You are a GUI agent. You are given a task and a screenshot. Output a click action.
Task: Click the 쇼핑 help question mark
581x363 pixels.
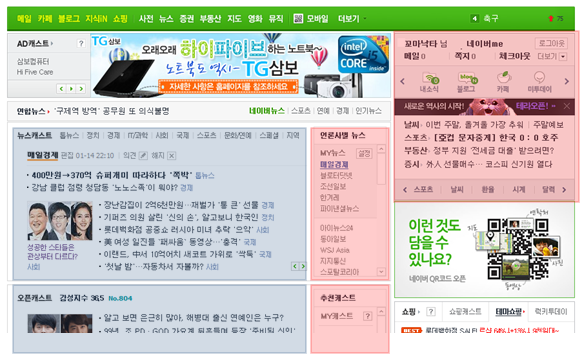click(x=431, y=312)
